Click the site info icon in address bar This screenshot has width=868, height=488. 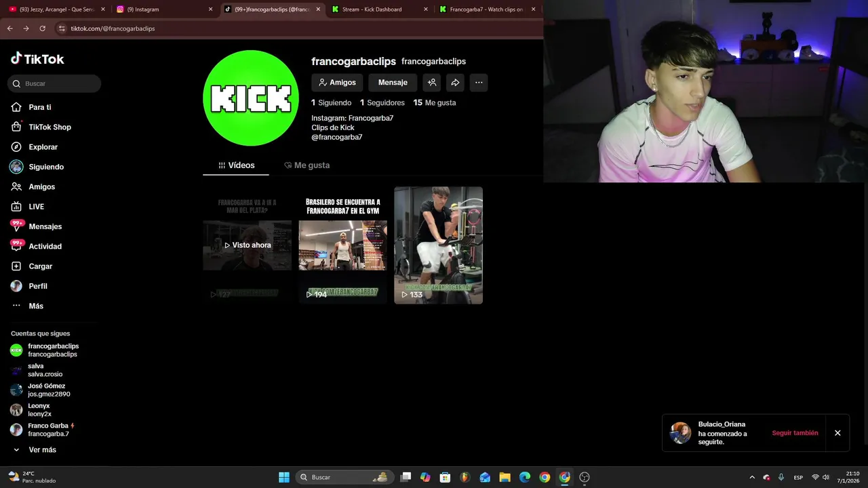(x=62, y=28)
